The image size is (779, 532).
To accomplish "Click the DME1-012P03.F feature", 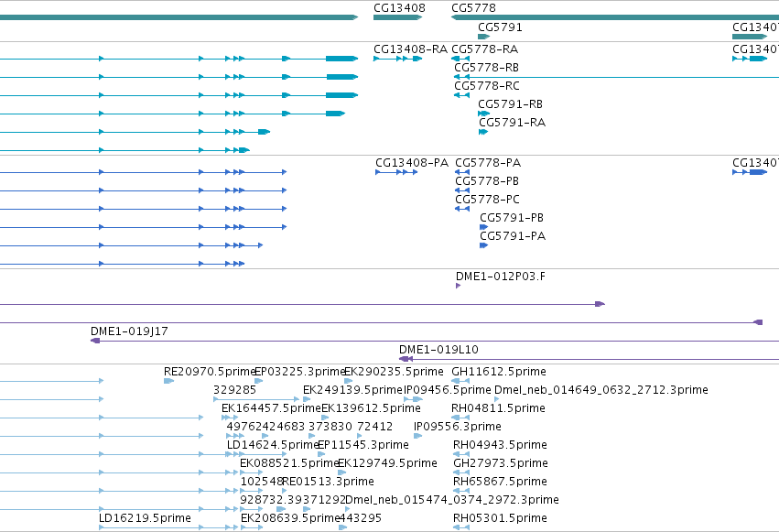I will [458, 286].
